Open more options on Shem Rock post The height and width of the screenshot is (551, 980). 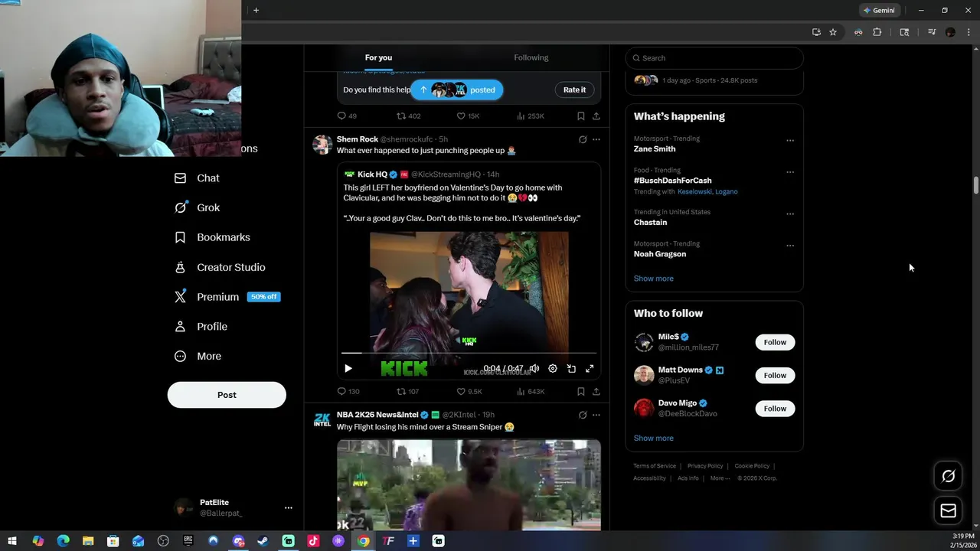pos(596,139)
